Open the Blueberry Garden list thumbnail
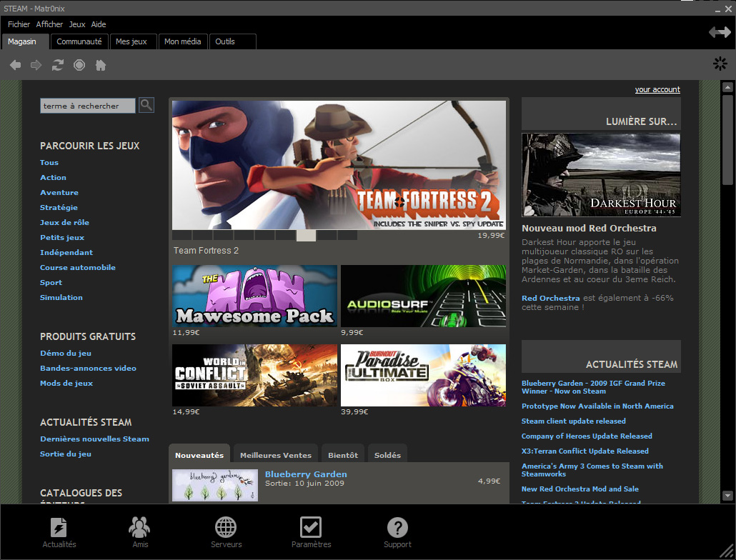The height and width of the screenshot is (560, 736). point(215,485)
